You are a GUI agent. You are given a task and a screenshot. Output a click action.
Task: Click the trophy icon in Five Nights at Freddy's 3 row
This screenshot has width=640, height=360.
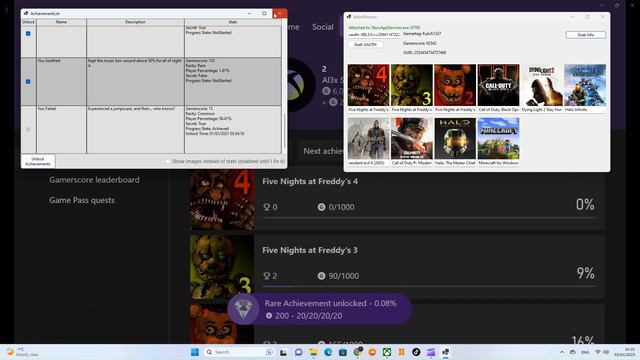click(x=267, y=276)
